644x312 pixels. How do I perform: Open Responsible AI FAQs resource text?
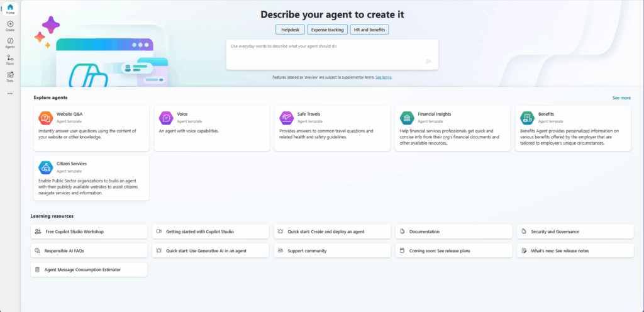tap(64, 250)
